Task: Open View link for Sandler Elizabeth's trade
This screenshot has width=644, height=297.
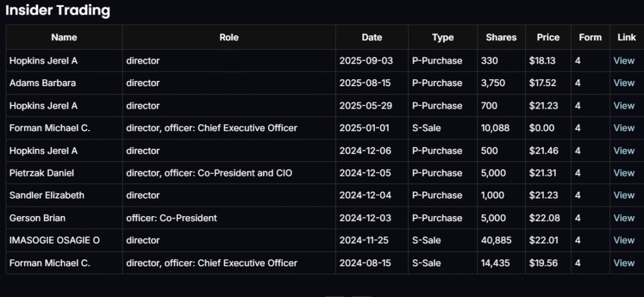Action: [624, 195]
